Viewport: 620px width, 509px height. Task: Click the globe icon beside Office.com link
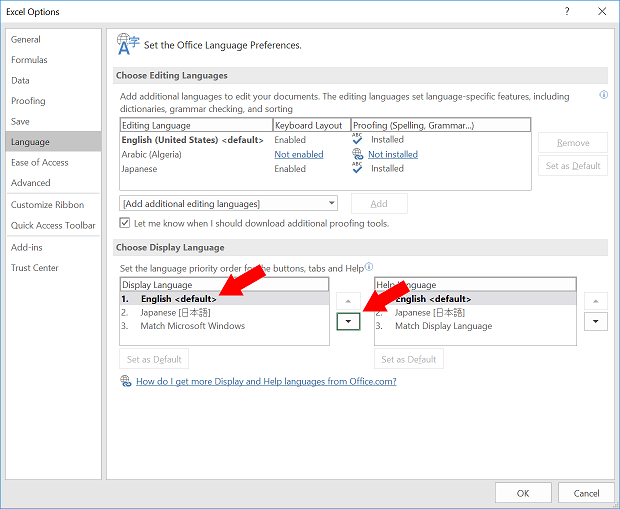click(126, 381)
